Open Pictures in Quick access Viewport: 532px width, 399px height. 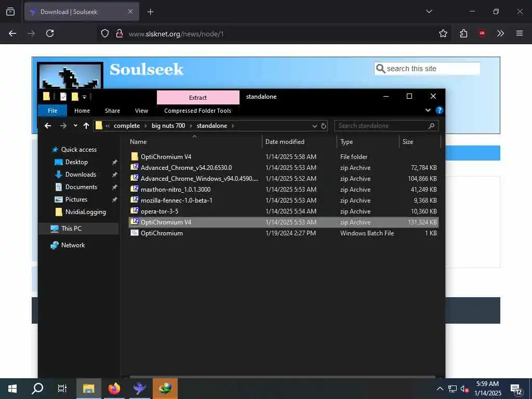[76, 199]
